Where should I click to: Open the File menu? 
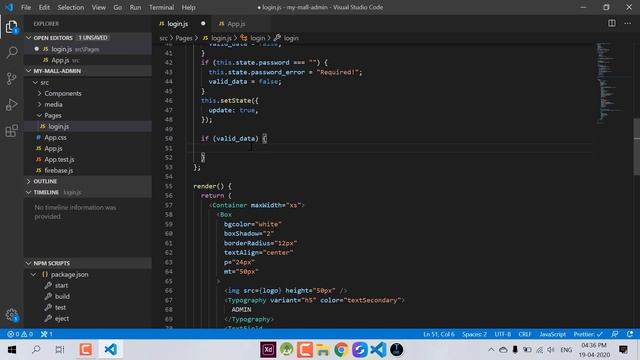26,7
